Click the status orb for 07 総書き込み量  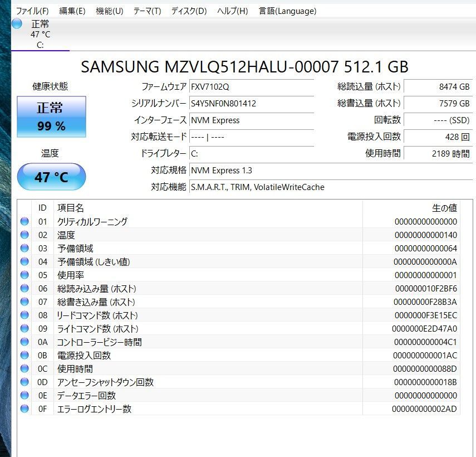pos(24,302)
